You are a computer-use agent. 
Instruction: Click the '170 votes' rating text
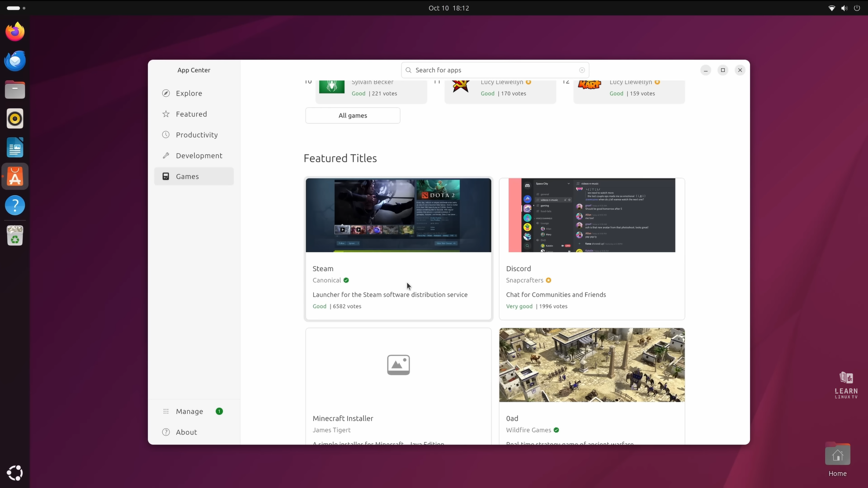(x=514, y=94)
